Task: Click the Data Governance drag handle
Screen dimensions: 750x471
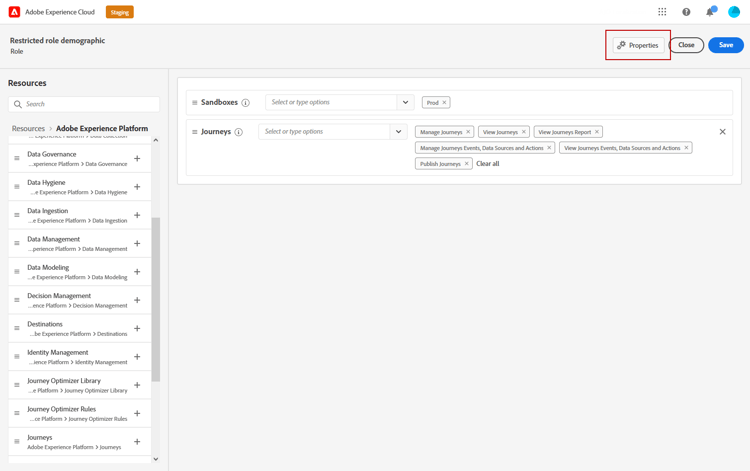Action: coord(17,158)
